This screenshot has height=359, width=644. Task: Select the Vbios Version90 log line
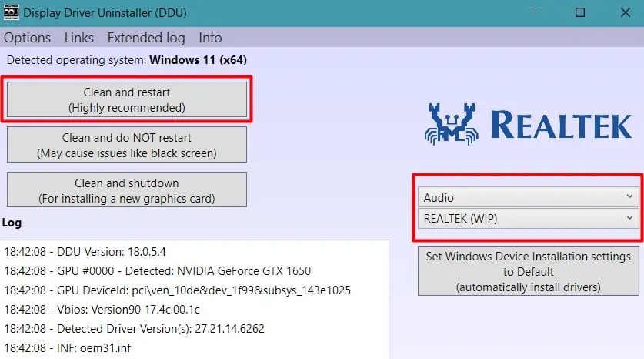click(102, 310)
